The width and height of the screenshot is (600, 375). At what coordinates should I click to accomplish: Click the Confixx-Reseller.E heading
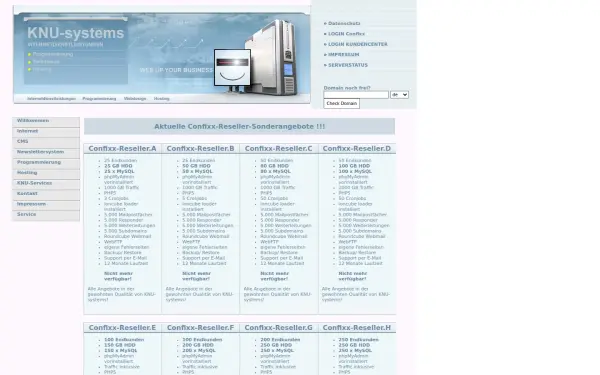point(122,328)
